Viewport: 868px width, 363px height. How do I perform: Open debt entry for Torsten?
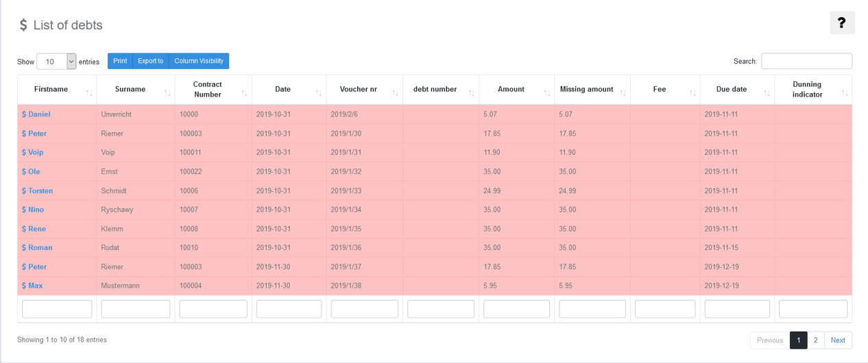click(38, 190)
